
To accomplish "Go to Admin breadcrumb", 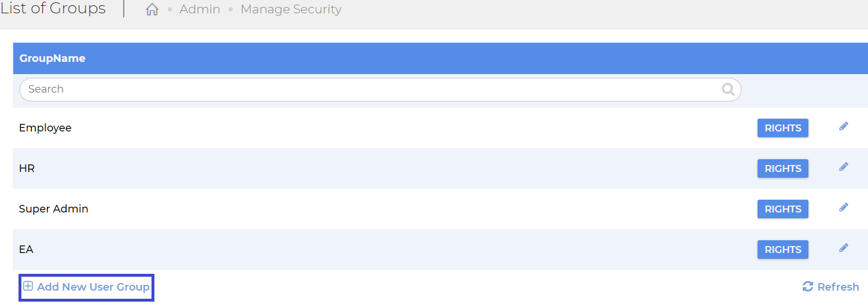I will (200, 10).
